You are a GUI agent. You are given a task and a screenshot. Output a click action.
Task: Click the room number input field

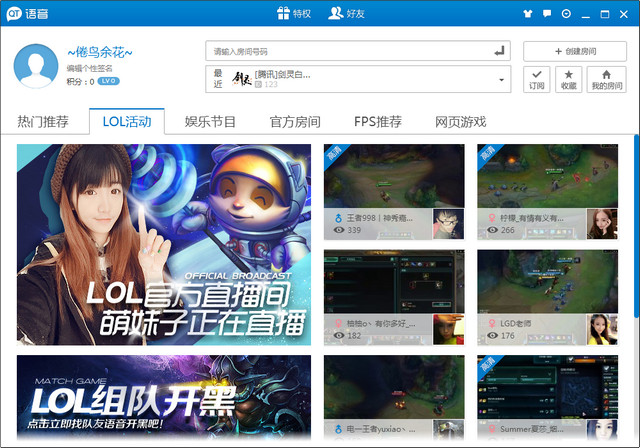click(x=358, y=51)
